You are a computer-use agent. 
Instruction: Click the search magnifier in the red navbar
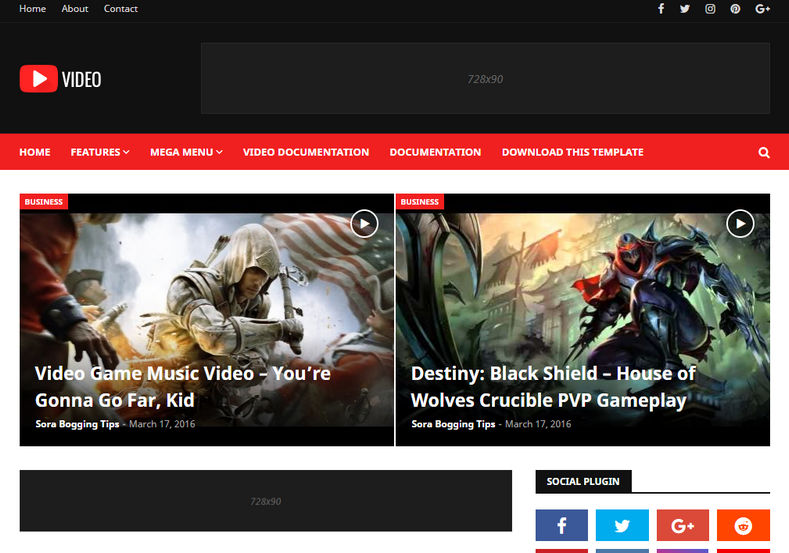tap(764, 152)
